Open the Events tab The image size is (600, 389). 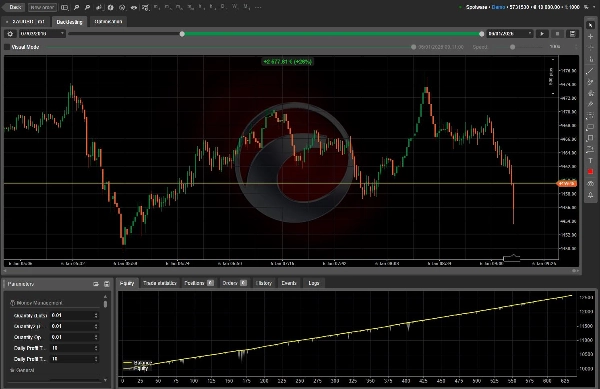point(289,283)
